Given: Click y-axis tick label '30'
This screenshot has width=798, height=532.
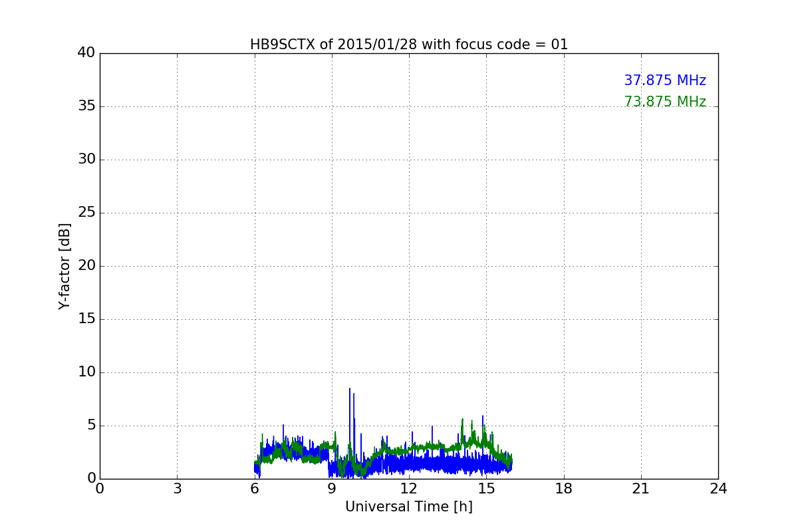Looking at the screenshot, I should (x=86, y=160).
